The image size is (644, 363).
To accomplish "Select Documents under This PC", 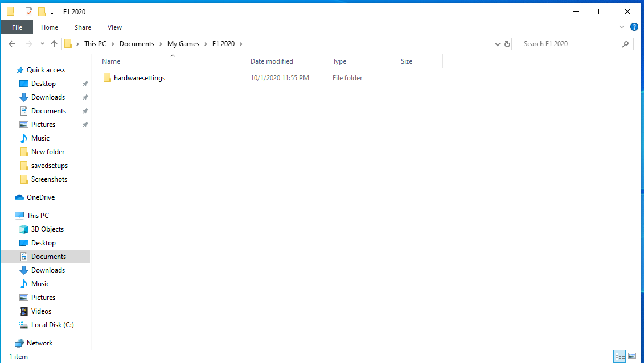I will point(48,257).
